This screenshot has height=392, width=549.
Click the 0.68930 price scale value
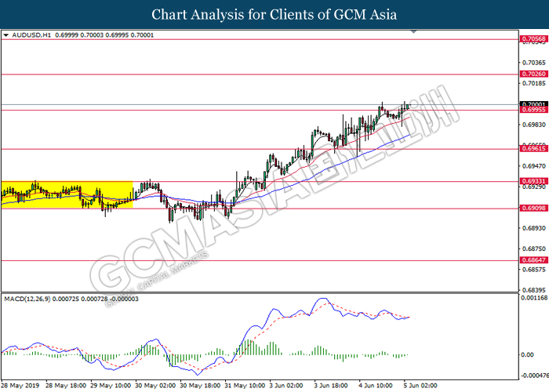pyautogui.click(x=533, y=228)
